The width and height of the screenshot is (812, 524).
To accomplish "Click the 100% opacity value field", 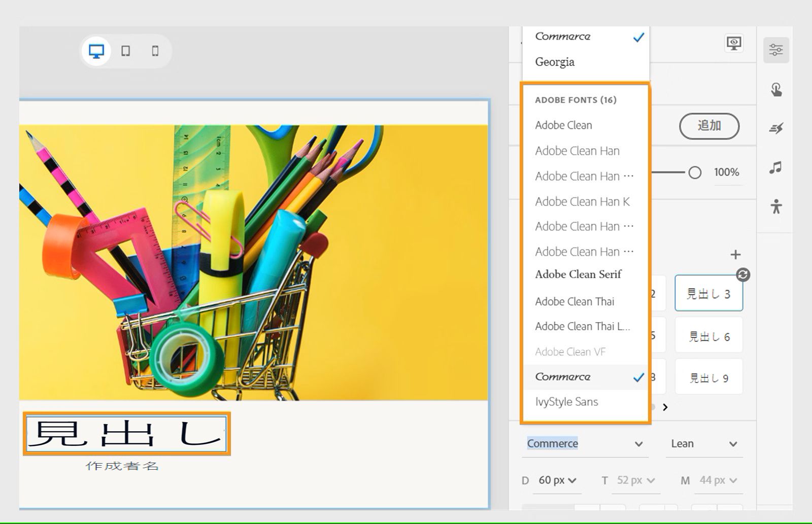I will [x=727, y=172].
